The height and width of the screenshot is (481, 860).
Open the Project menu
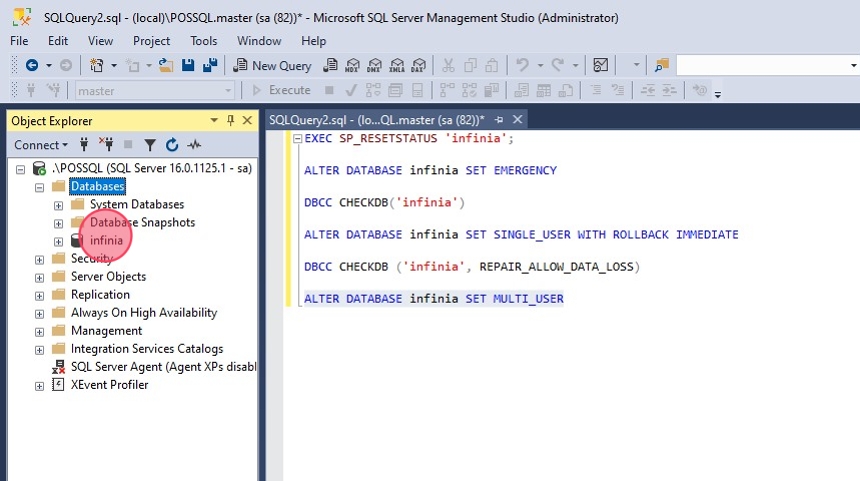(x=152, y=41)
